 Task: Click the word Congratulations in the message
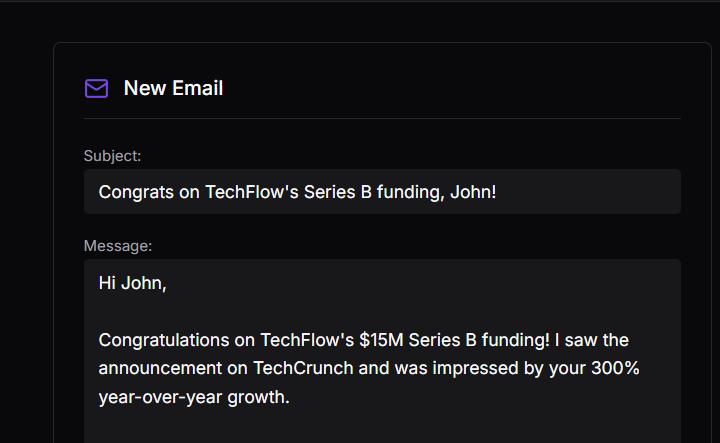(164, 341)
